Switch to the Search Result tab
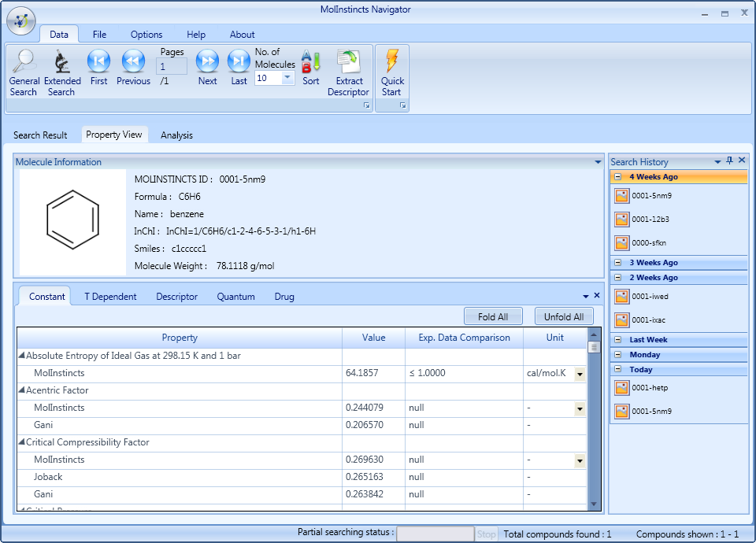This screenshot has height=543, width=756. point(40,135)
